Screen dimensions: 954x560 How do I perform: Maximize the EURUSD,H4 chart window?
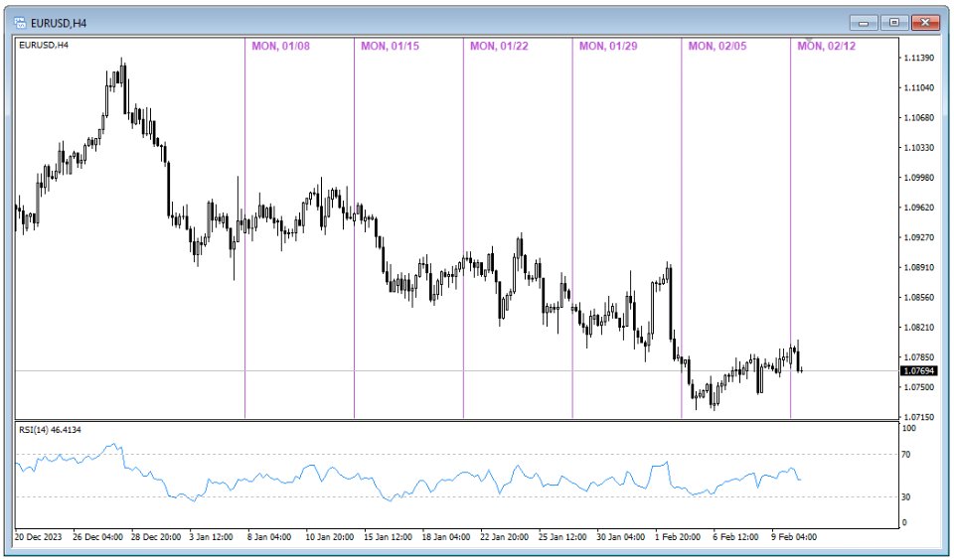[x=893, y=23]
